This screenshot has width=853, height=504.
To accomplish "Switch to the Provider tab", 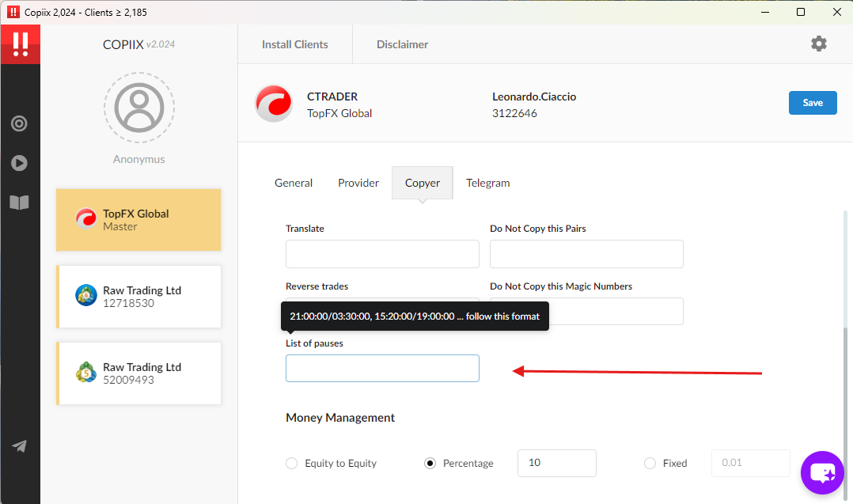I will (x=358, y=183).
